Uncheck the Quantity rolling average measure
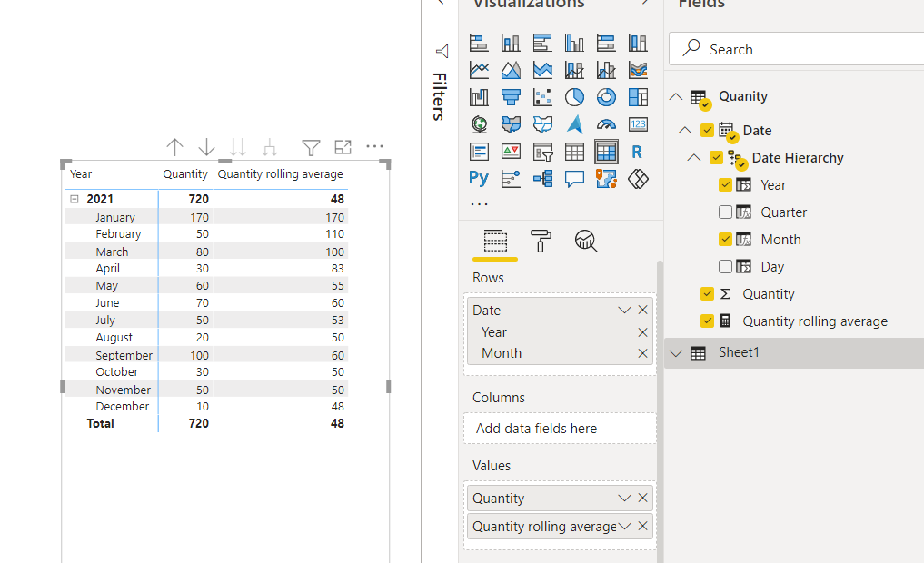The image size is (924, 563). tap(707, 321)
